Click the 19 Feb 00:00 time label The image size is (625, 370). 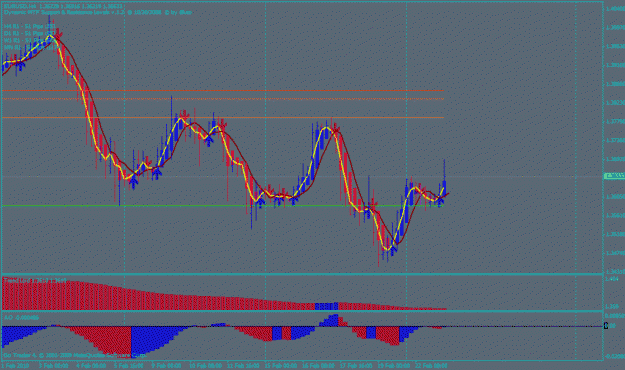(393, 366)
